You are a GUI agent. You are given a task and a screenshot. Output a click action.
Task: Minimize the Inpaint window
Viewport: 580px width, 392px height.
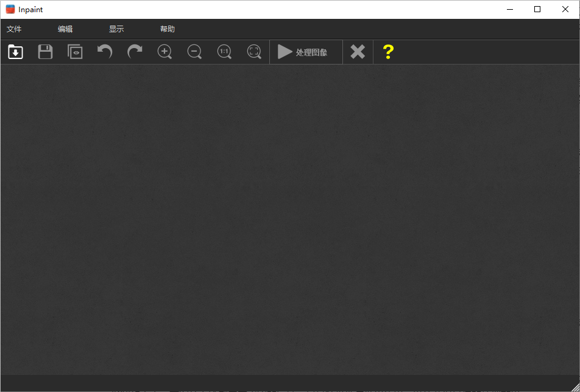(x=509, y=9)
